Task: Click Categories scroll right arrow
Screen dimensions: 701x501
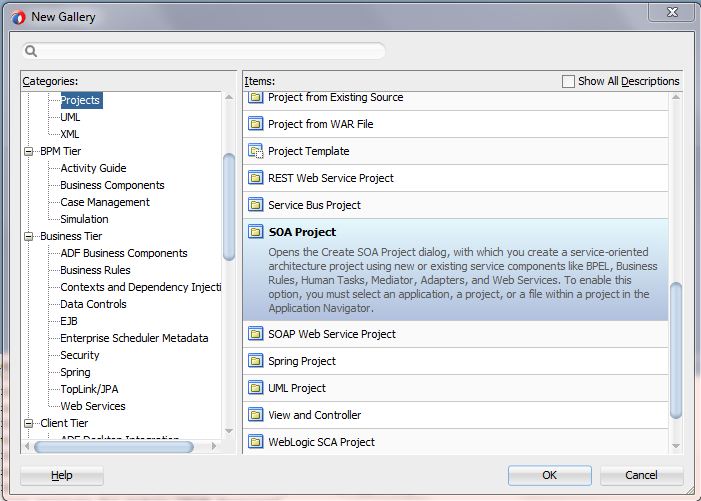Action: click(214, 446)
